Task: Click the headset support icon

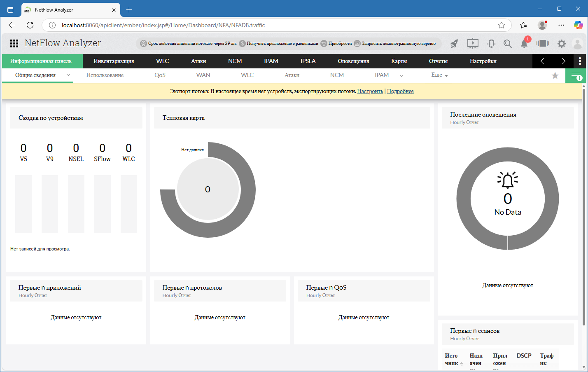Action: [491, 43]
